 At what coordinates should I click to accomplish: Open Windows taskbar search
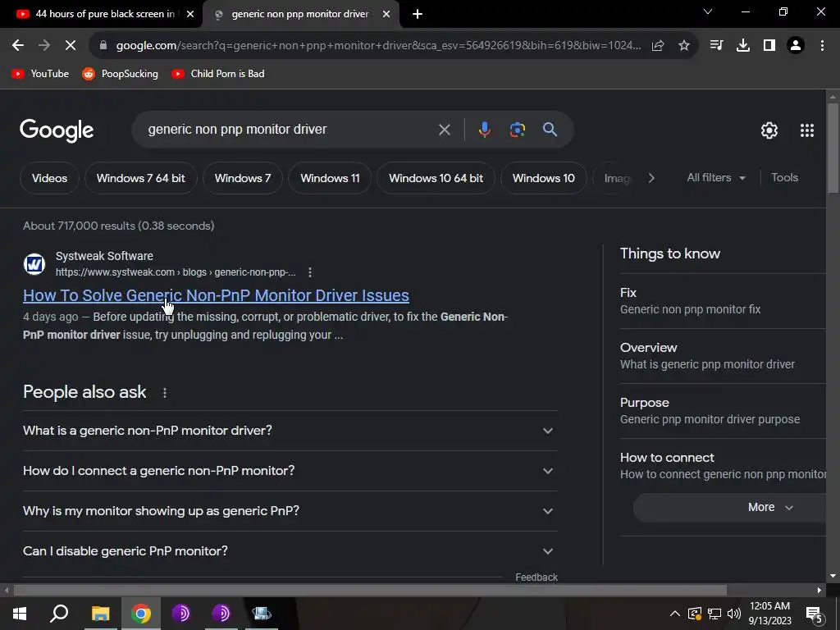point(59,614)
